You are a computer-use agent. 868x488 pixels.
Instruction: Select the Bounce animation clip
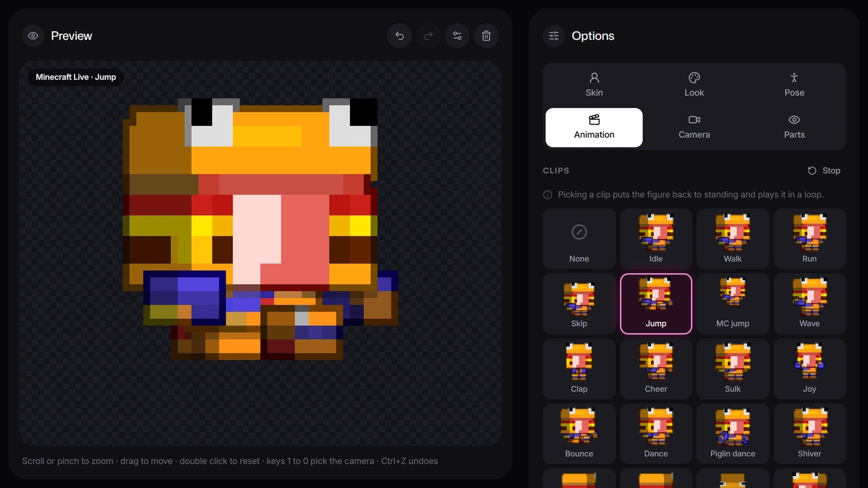[x=579, y=434]
